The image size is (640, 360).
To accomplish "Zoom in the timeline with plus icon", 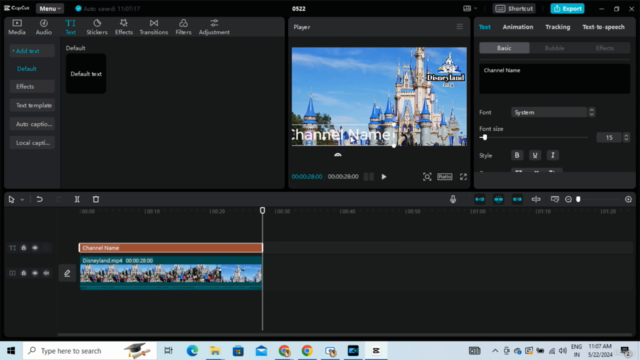I will click(628, 199).
